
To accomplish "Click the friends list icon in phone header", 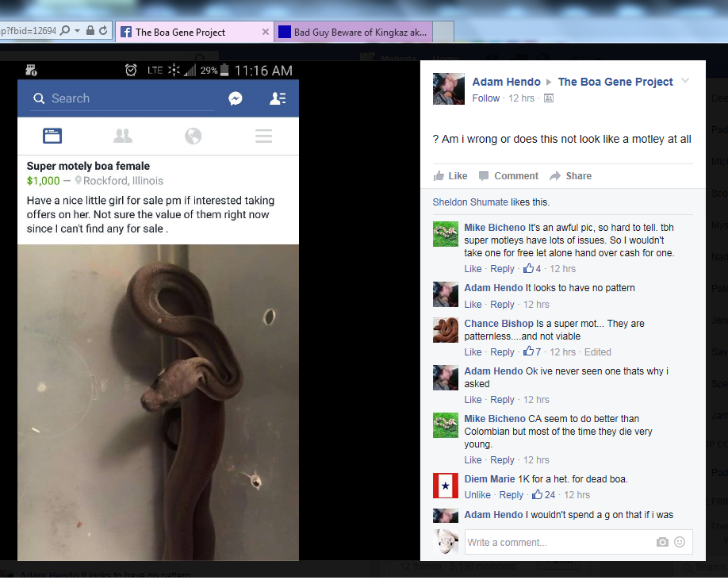I will 278,98.
